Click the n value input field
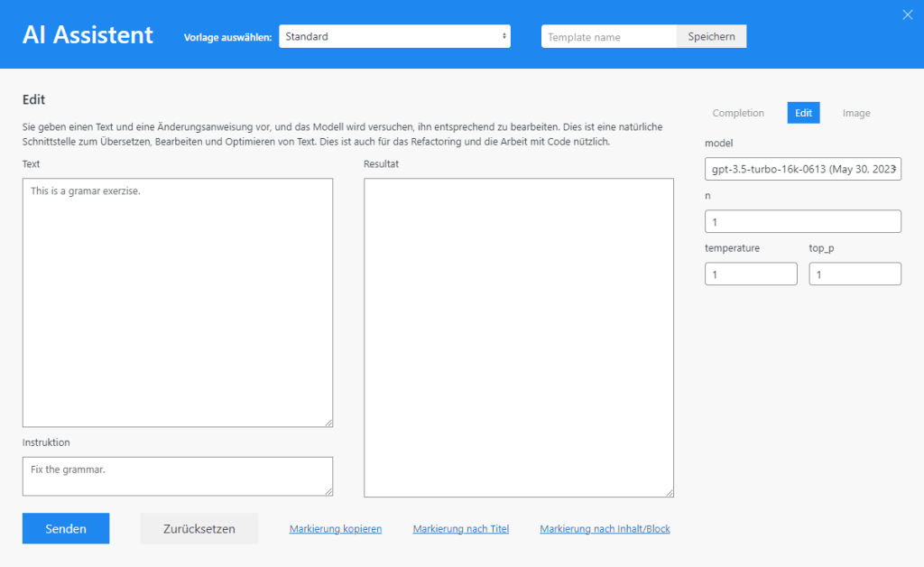The height and width of the screenshot is (567, 924). 802,221
